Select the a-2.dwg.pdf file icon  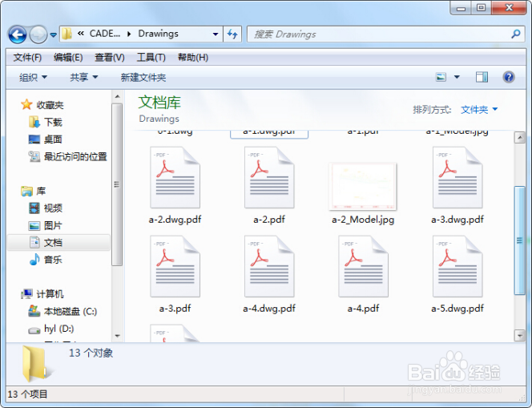[x=175, y=177]
